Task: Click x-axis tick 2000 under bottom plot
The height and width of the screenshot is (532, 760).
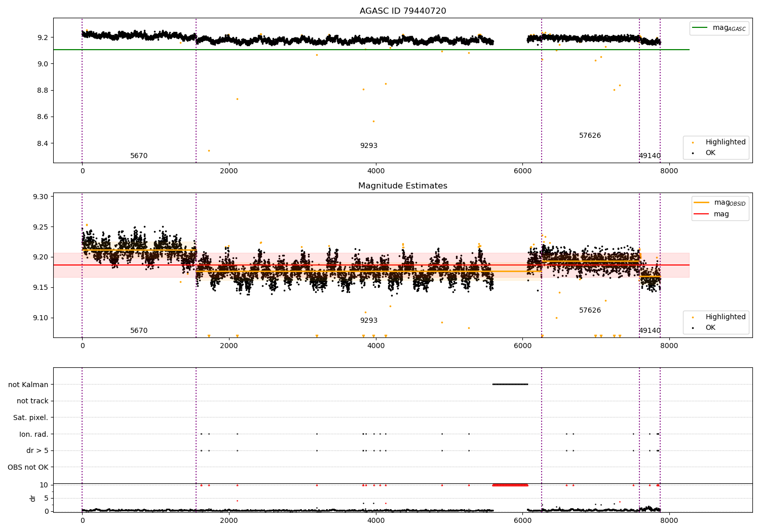Action: click(229, 521)
